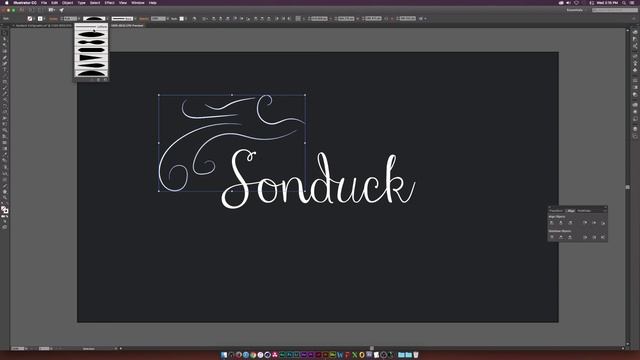Click Vertical Align Top in the Align panel
This screenshot has height=360, width=640.
(x=585, y=223)
